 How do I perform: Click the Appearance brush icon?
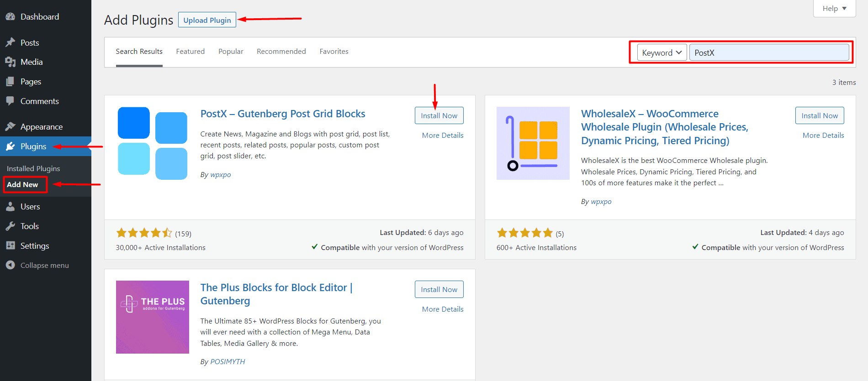point(11,126)
